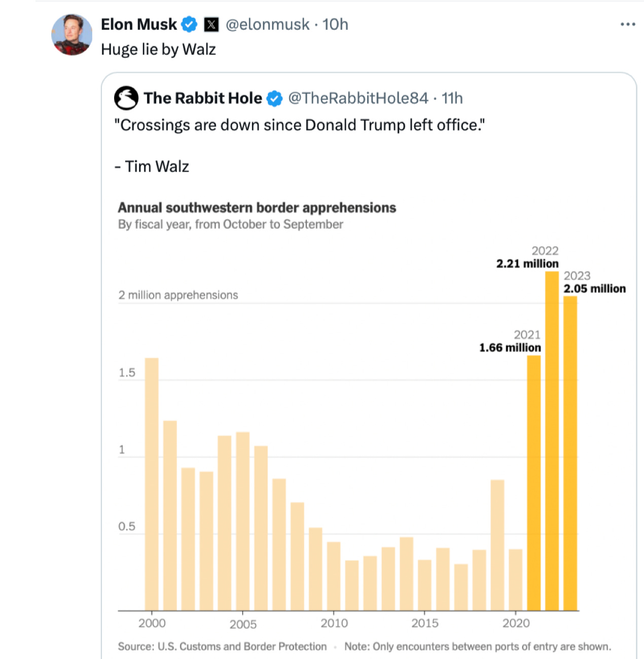Click the "- Tim Walz" attribution line

pos(152,166)
